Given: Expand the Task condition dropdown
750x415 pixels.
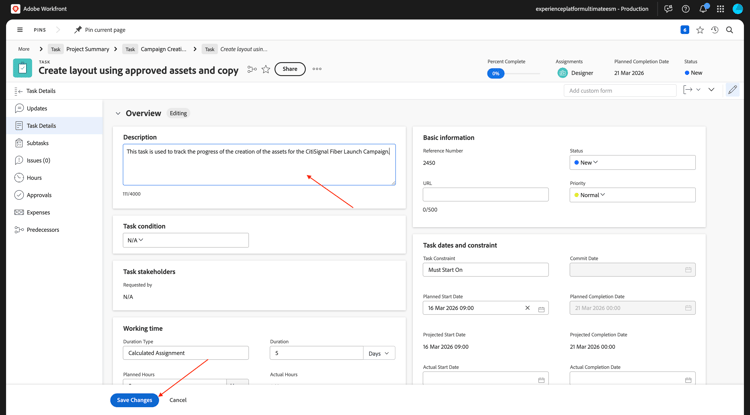Looking at the screenshot, I should (x=186, y=240).
